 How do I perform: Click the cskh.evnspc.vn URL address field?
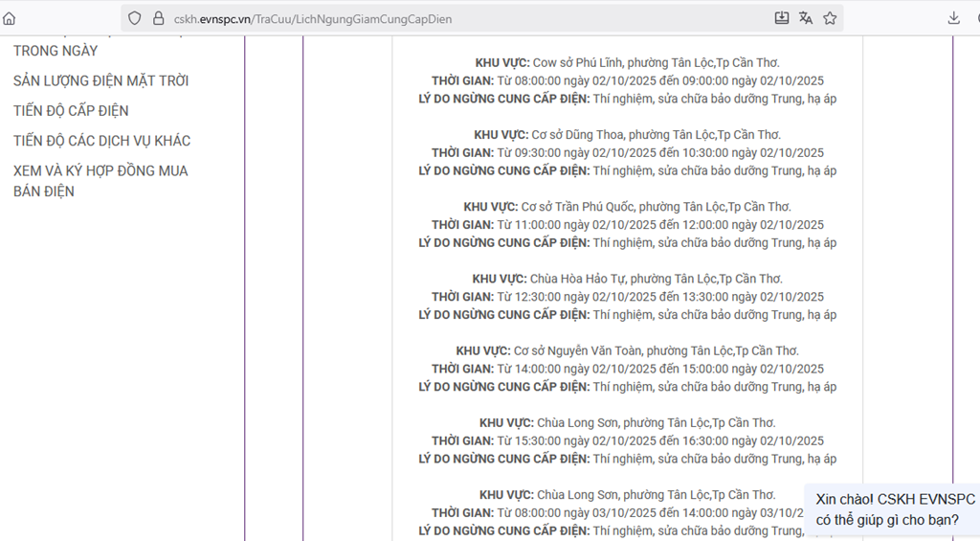(x=459, y=18)
